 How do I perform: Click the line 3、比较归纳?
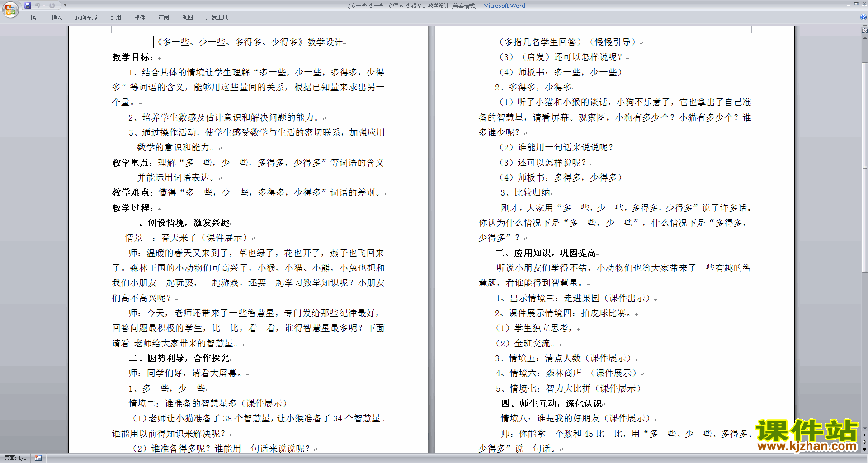[525, 192]
